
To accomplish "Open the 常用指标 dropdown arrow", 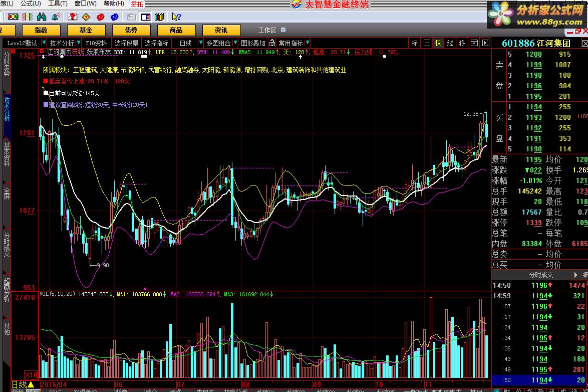I will 308,43.
